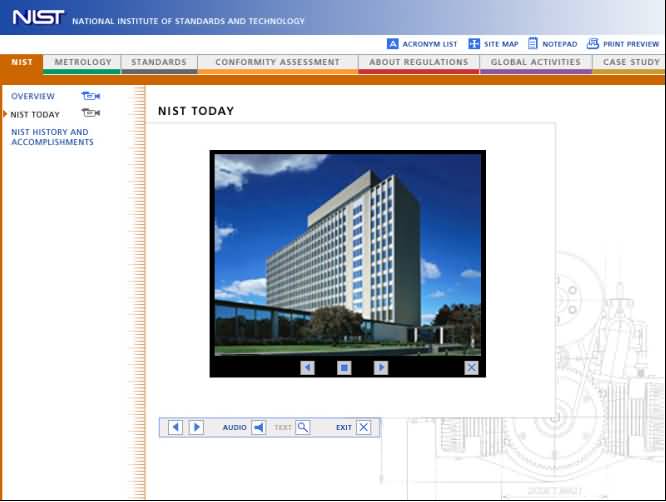This screenshot has width=666, height=502.
Task: Click the Text magnifier icon
Action: coord(302,427)
